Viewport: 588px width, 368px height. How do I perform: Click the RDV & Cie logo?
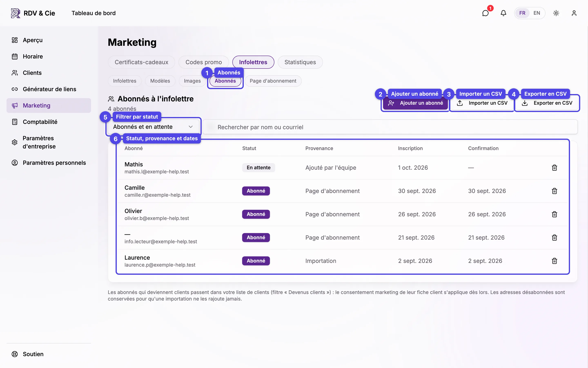pyautogui.click(x=33, y=13)
